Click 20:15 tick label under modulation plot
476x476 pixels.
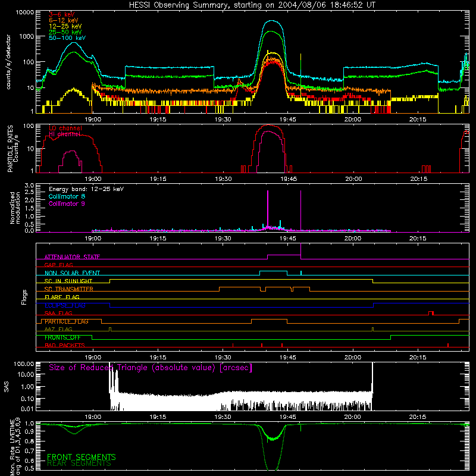(418, 239)
